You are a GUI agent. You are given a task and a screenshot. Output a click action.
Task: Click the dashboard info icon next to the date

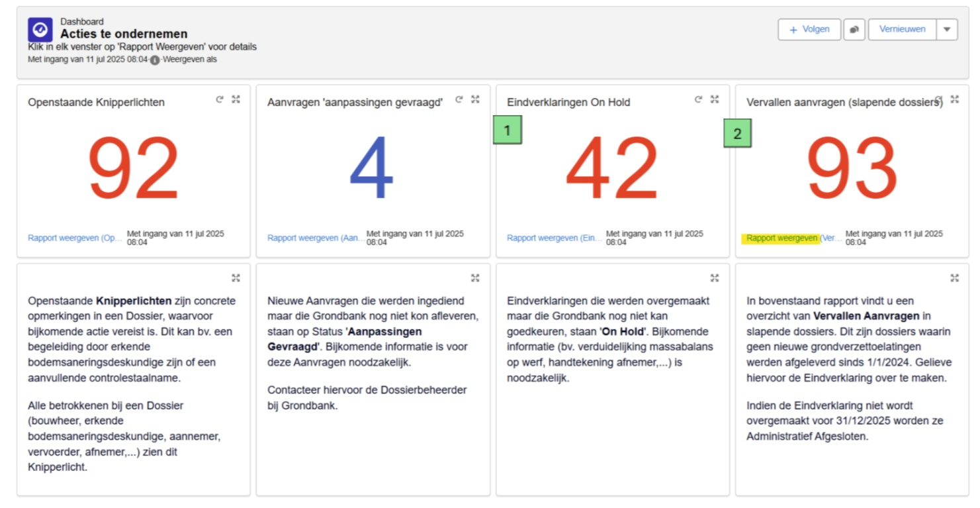click(155, 60)
